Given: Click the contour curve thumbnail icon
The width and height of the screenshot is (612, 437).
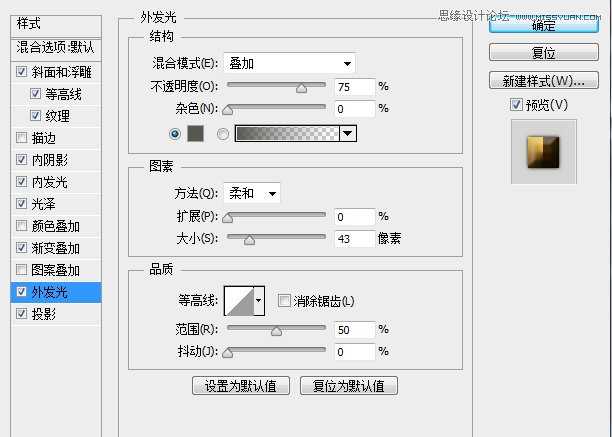Looking at the screenshot, I should (238, 300).
